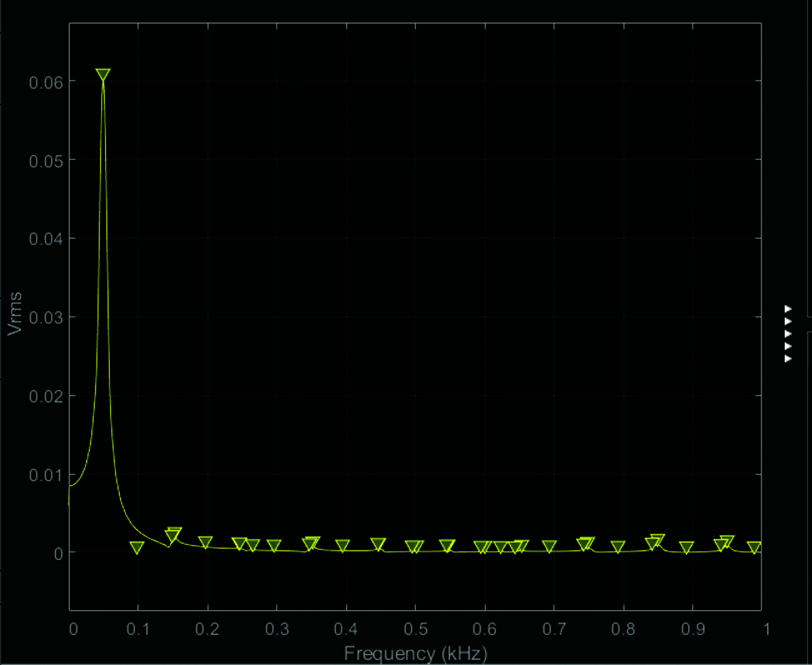The image size is (812, 665).
Task: Click the middle white arrow on right edge
Action: click(788, 333)
